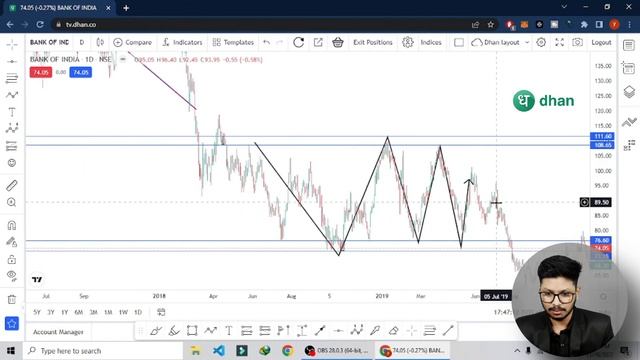Enter fullscreen mode
This screenshot has width=640, height=360.
point(559,42)
